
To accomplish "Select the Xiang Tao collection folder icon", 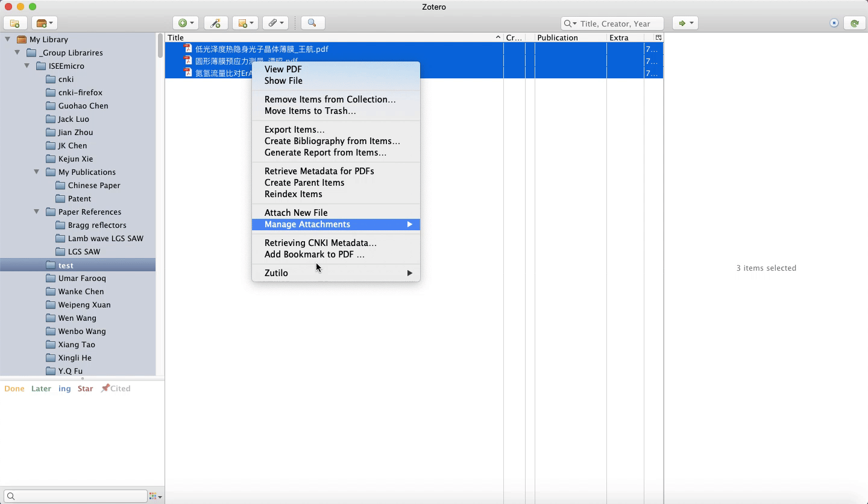I will 51,344.
